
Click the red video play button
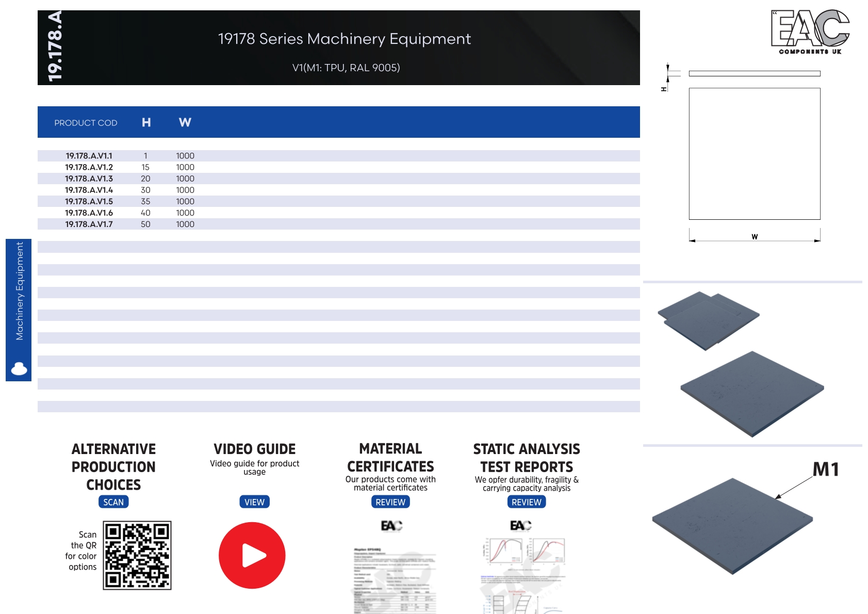[252, 555]
